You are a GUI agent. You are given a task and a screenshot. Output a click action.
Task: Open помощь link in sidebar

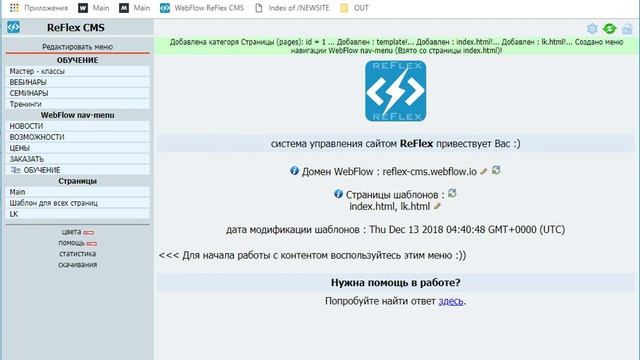tap(71, 243)
